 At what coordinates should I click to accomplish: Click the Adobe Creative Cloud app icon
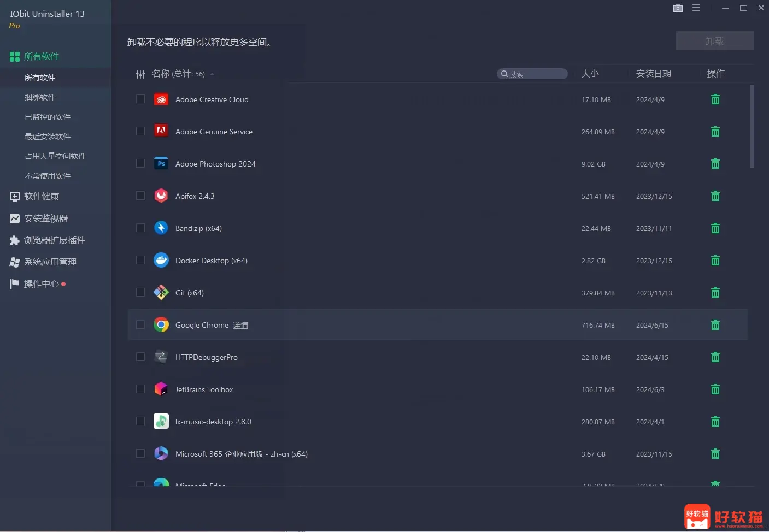161,99
